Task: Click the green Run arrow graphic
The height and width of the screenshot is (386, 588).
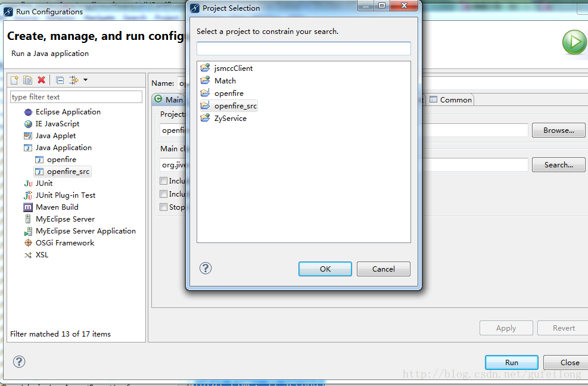Action: [x=574, y=42]
